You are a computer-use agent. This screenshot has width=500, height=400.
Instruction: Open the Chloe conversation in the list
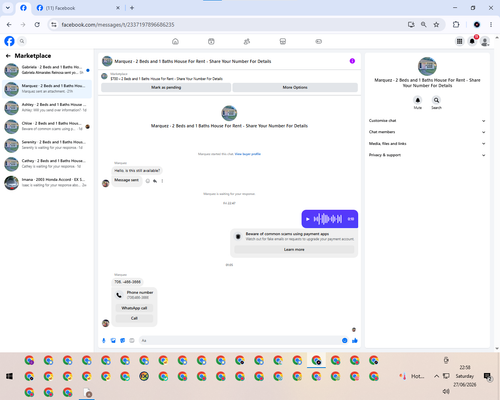[47, 126]
